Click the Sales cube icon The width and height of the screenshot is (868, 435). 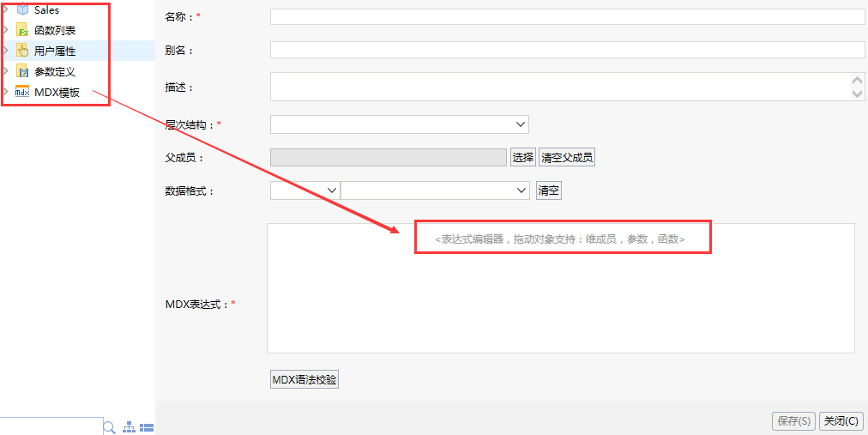pyautogui.click(x=22, y=9)
